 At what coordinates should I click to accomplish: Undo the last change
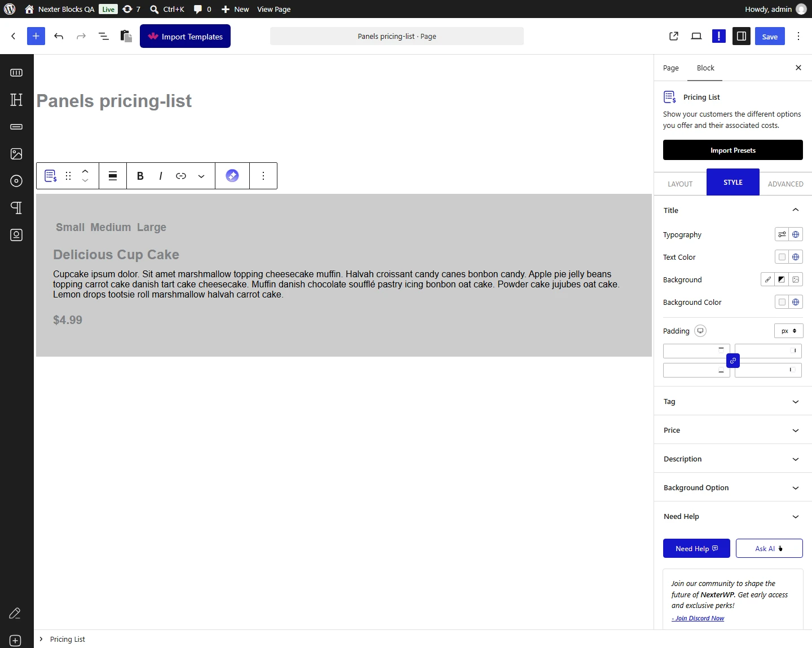[x=59, y=36]
